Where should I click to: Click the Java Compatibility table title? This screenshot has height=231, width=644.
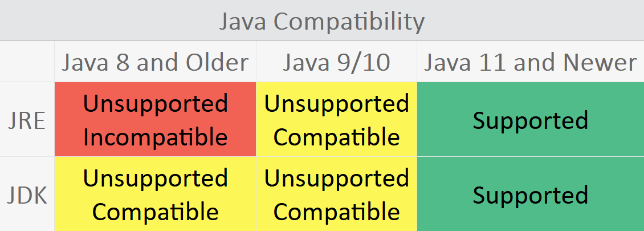coord(322,22)
